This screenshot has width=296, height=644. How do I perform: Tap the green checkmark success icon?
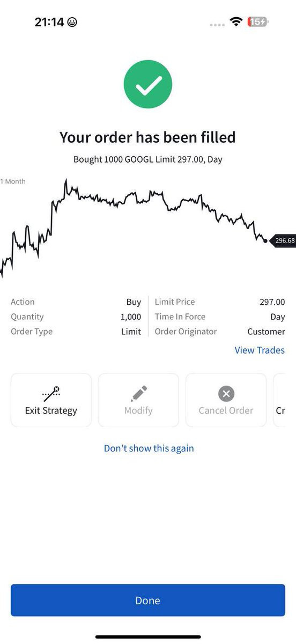[147, 84]
